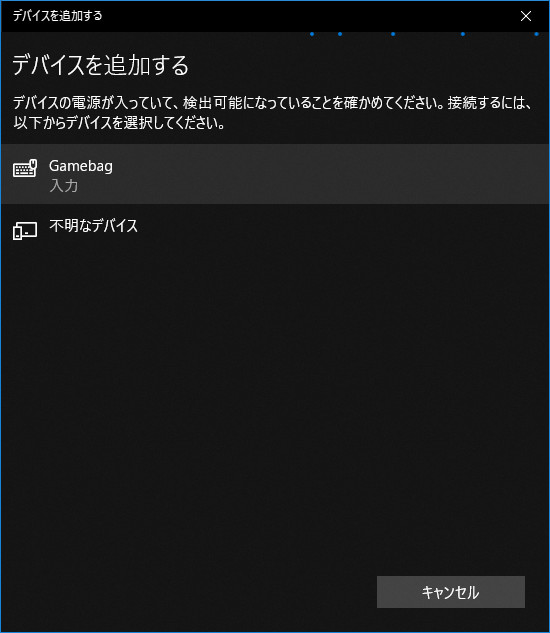
Task: Select the Gamebag device name
Action: (81, 166)
